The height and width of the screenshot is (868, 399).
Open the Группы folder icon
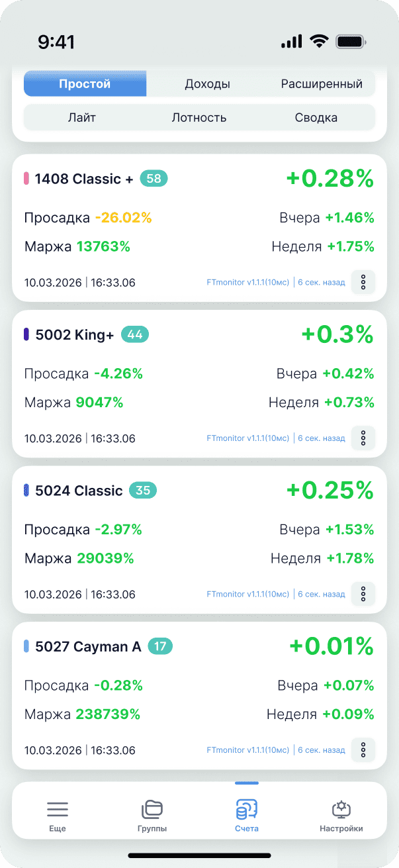pos(152,809)
